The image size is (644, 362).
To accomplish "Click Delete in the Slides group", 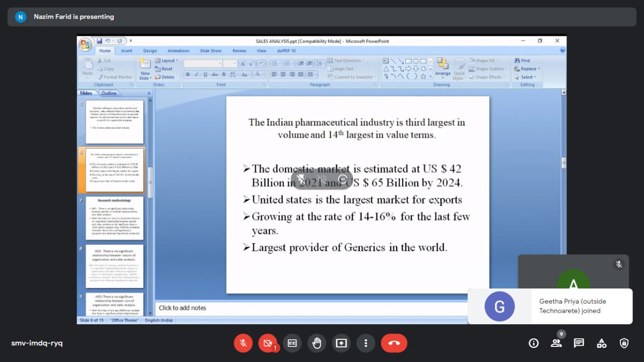I will click(x=165, y=77).
